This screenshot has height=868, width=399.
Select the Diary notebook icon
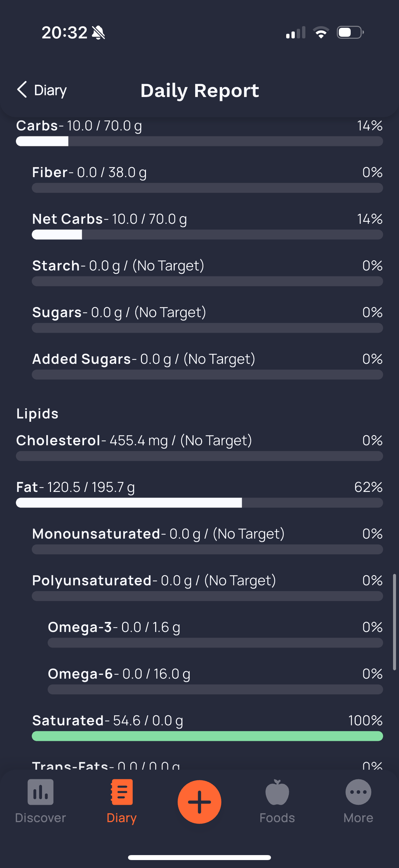(121, 792)
